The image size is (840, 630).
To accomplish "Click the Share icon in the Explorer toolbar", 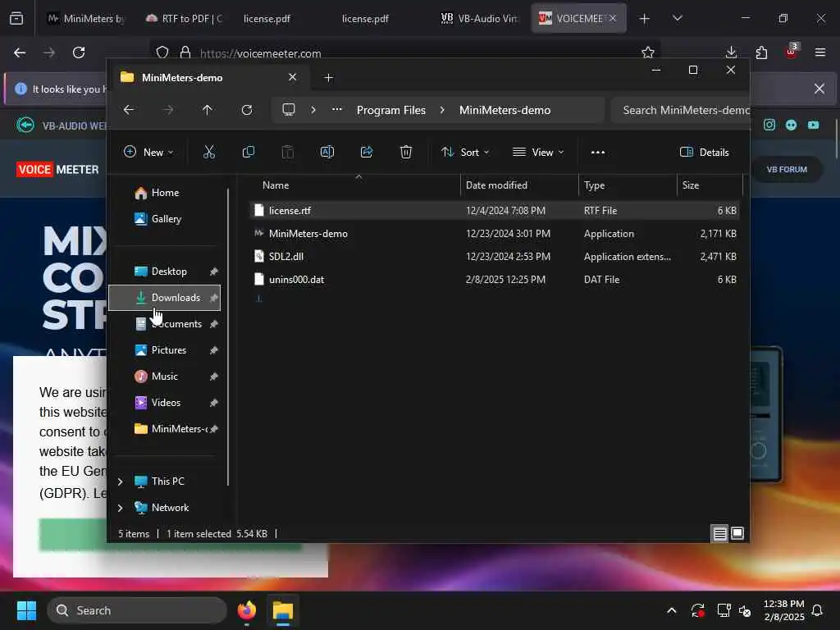I will coord(367,152).
